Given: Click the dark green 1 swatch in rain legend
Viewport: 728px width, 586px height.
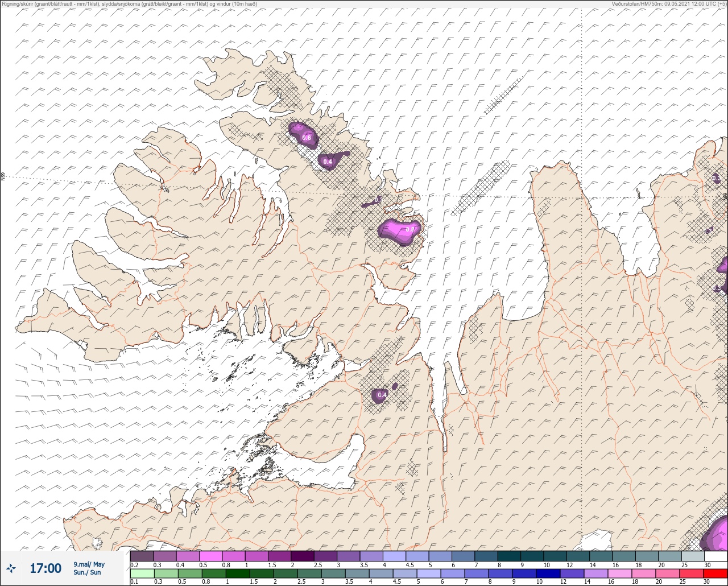Looking at the screenshot, I should pyautogui.click(x=238, y=573).
